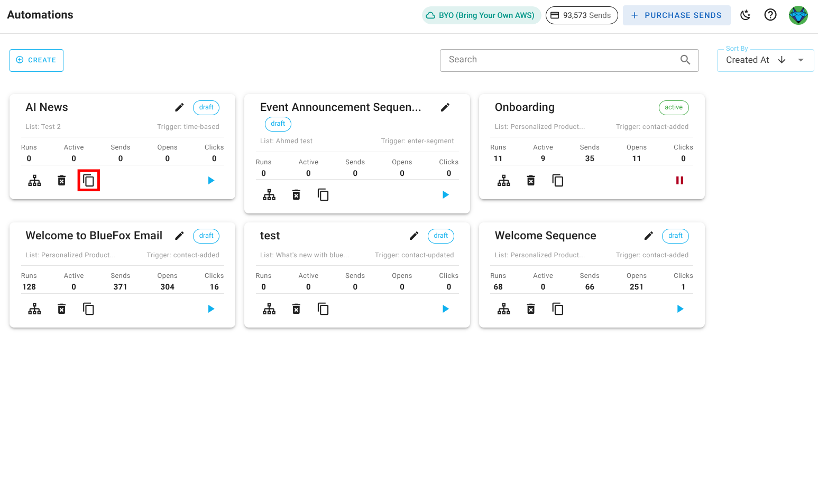The width and height of the screenshot is (818, 504).
Task: Edit the Welcome Sequence automation name
Action: [649, 236]
